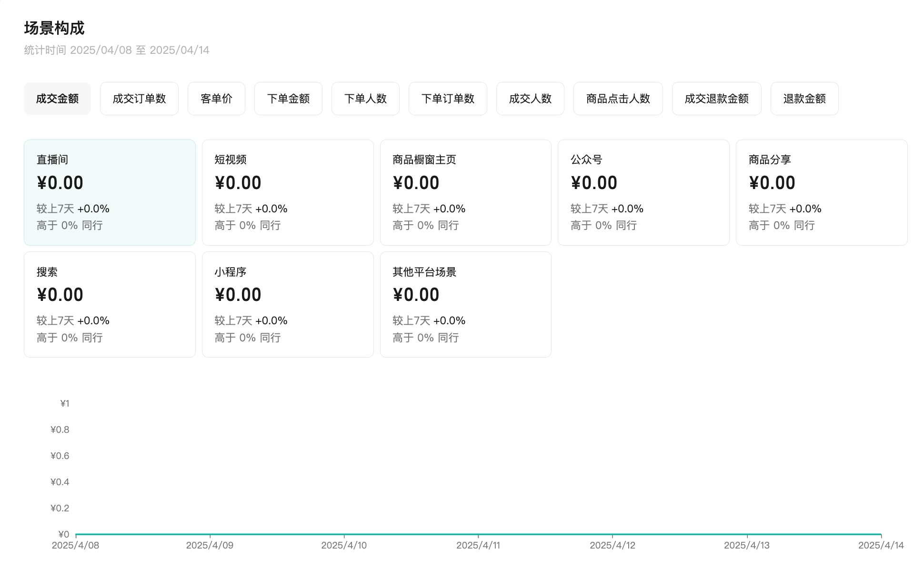
Task: Select 商品橱窗主页 scene card
Action: coord(465,192)
